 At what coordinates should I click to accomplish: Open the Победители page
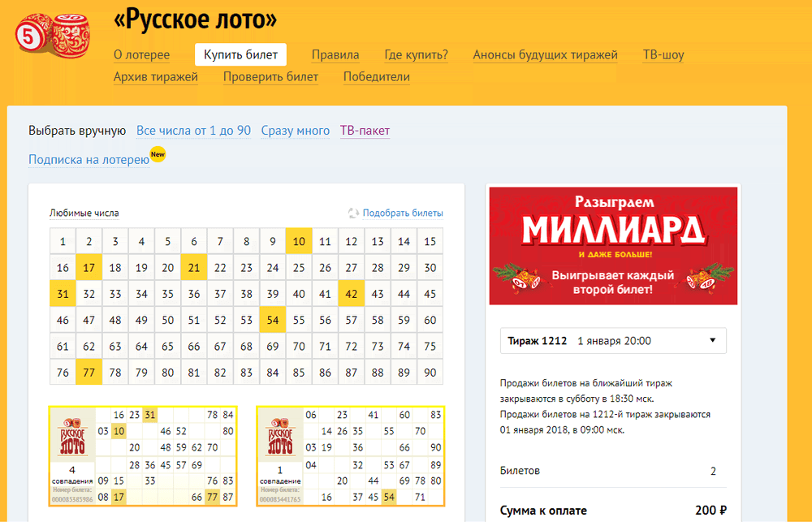click(377, 77)
